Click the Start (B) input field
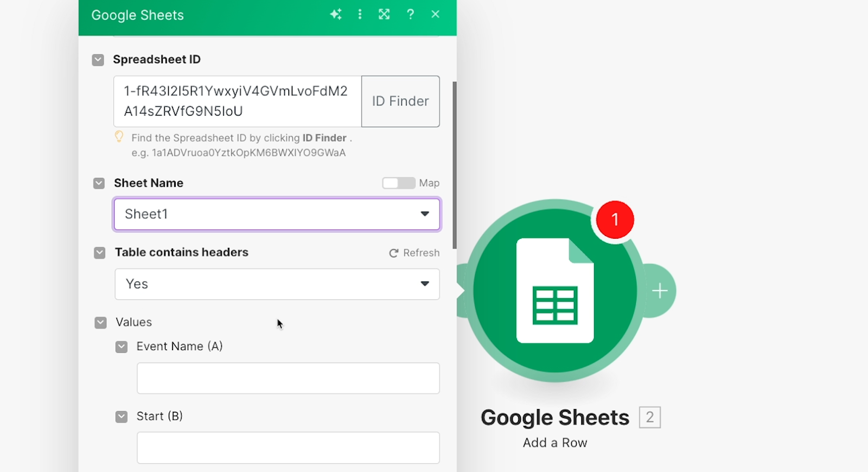Viewport: 868px width, 472px height. (288, 448)
